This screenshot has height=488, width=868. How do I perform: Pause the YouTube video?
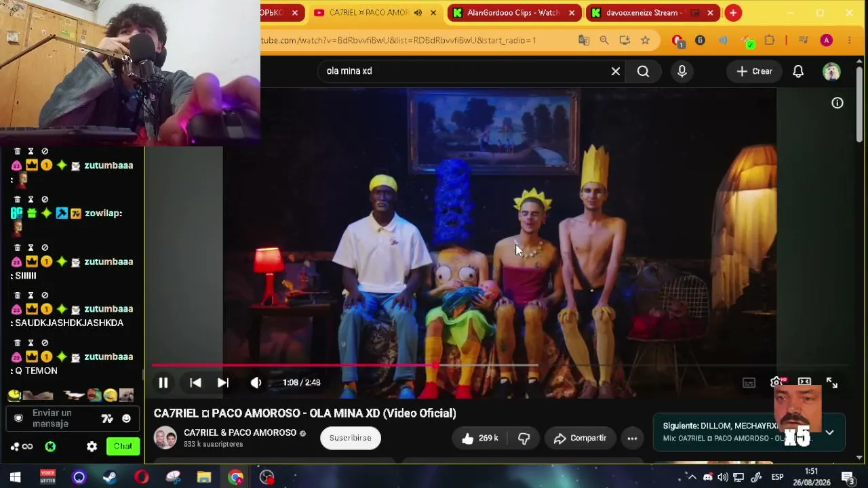(x=163, y=383)
